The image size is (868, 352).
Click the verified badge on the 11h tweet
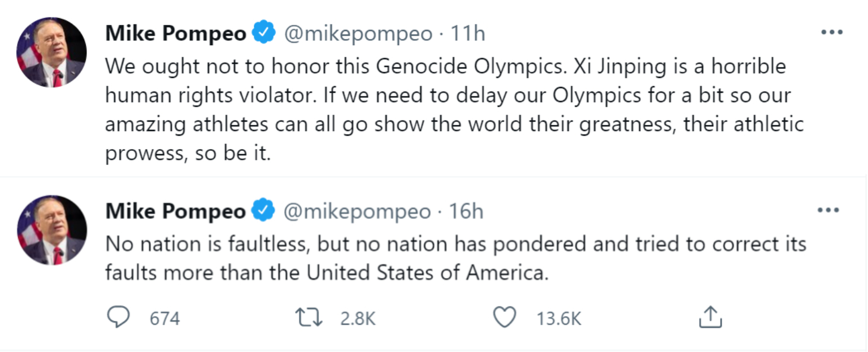click(263, 33)
